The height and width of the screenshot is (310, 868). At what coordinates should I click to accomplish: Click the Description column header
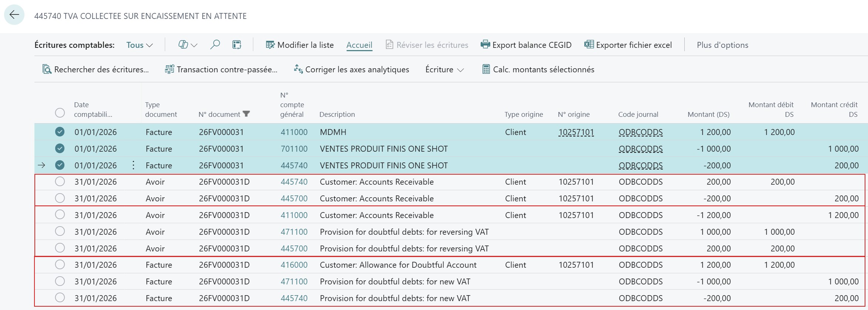[x=337, y=114]
